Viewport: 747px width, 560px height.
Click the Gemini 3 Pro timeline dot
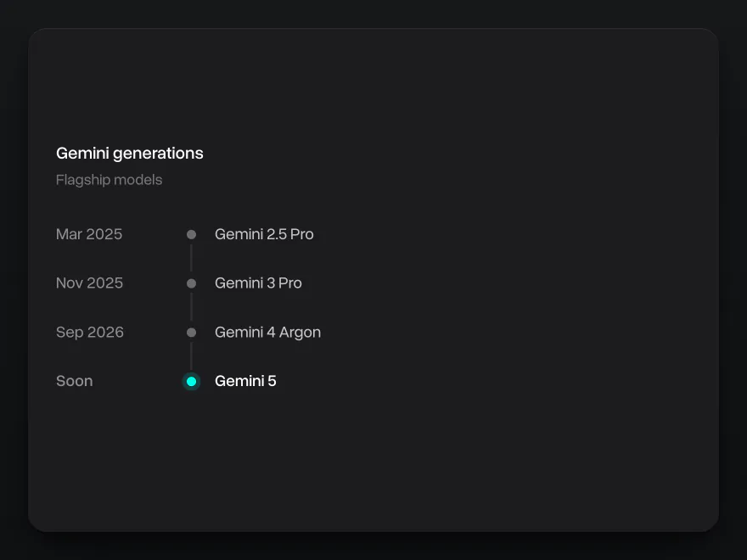[x=191, y=283]
